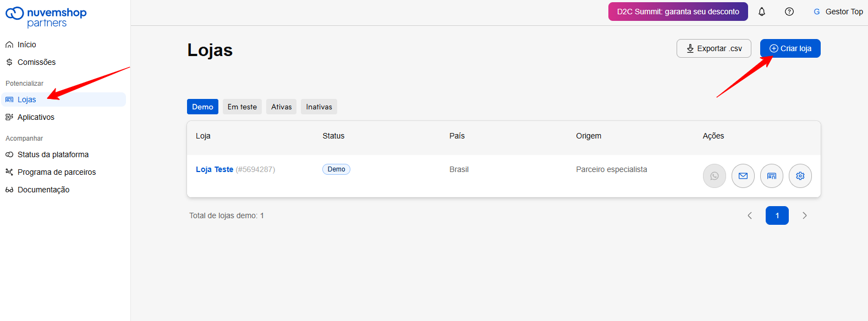The height and width of the screenshot is (321, 868).
Task: Click the email action icon for Loja Teste
Action: 743,176
